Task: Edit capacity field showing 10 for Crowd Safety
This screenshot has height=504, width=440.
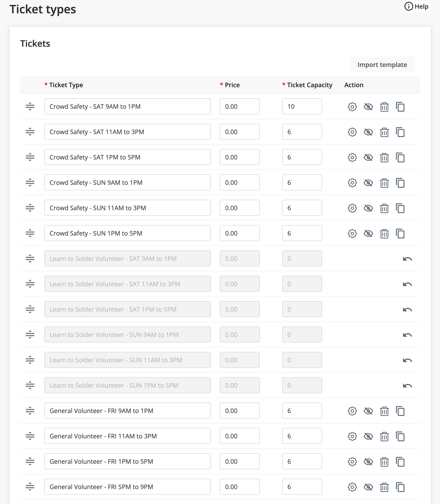Action: click(x=302, y=106)
